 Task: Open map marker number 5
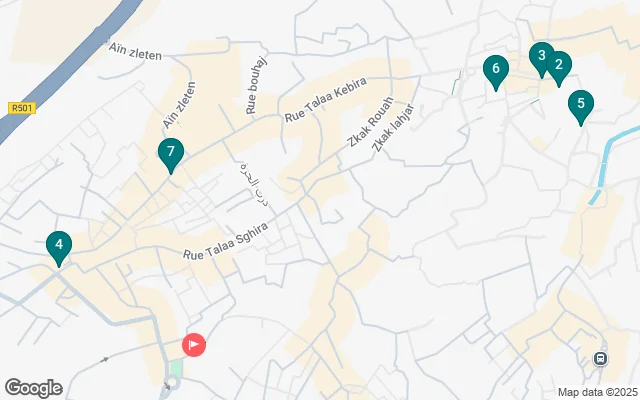581,108
